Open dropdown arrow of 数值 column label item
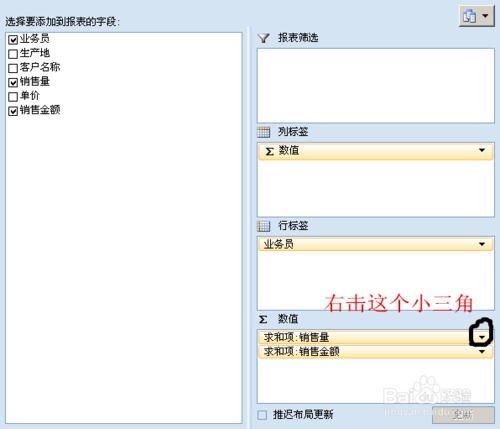Viewport: 500px width, 429px height. tap(482, 150)
